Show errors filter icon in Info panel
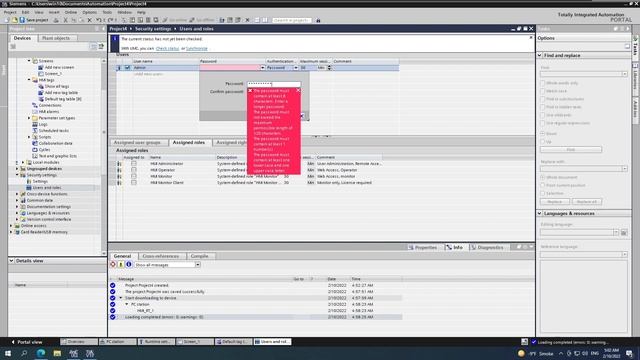This screenshot has width=640, height=360. pos(113,264)
